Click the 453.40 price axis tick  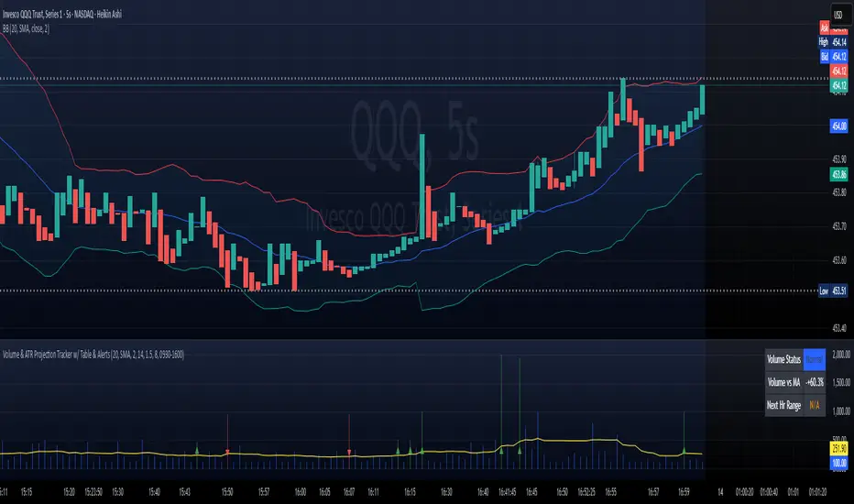click(x=839, y=327)
